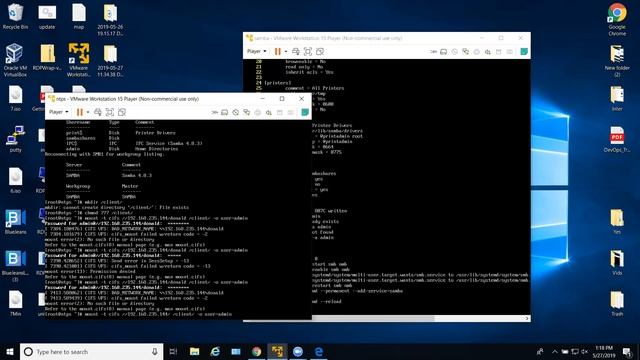The image size is (640, 360).
Task: Open File Explorer from the taskbar
Action: tap(195, 351)
